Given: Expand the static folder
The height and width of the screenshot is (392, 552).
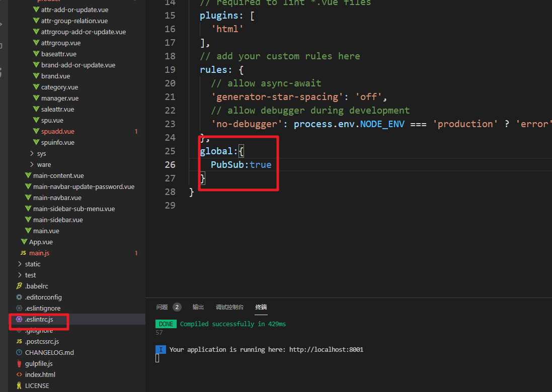Looking at the screenshot, I should coord(20,264).
